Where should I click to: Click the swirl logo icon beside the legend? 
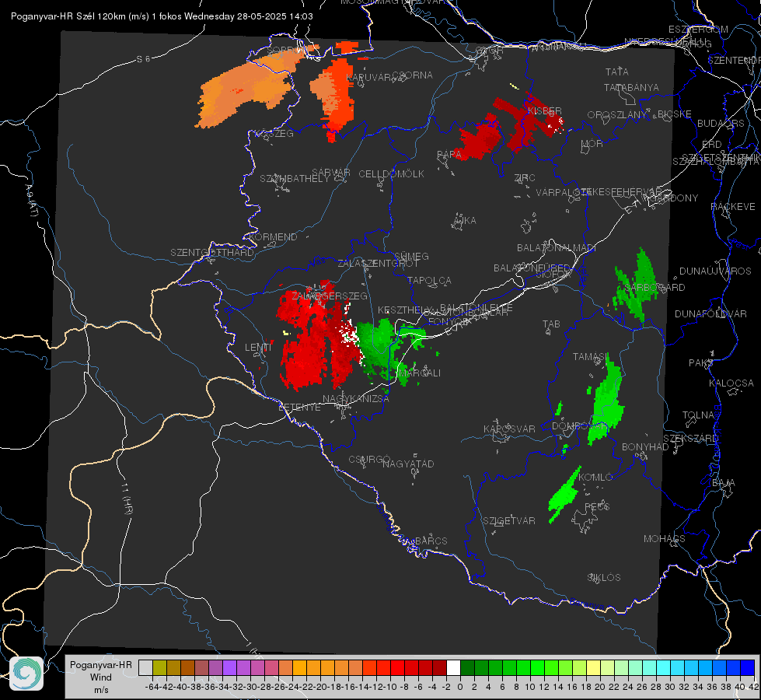point(26,674)
